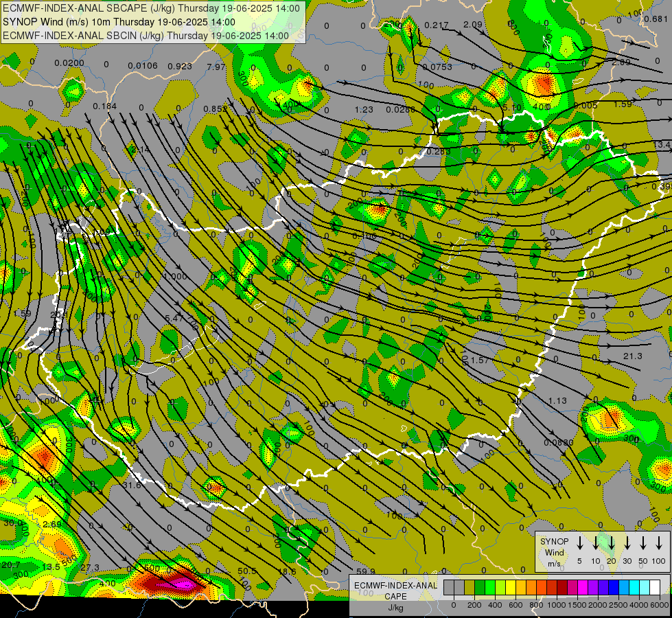672x618 pixels.
Task: Click the 0.217 value on the map
Action: [437, 25]
